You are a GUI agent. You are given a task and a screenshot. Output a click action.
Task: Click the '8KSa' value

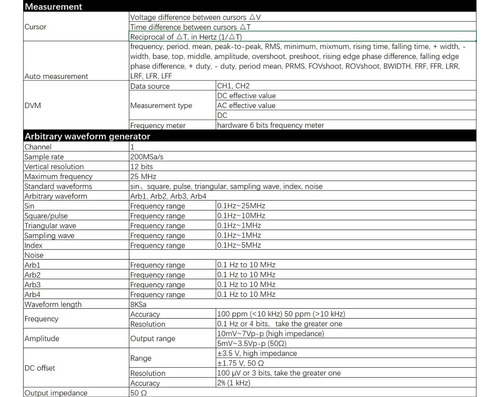303,304
